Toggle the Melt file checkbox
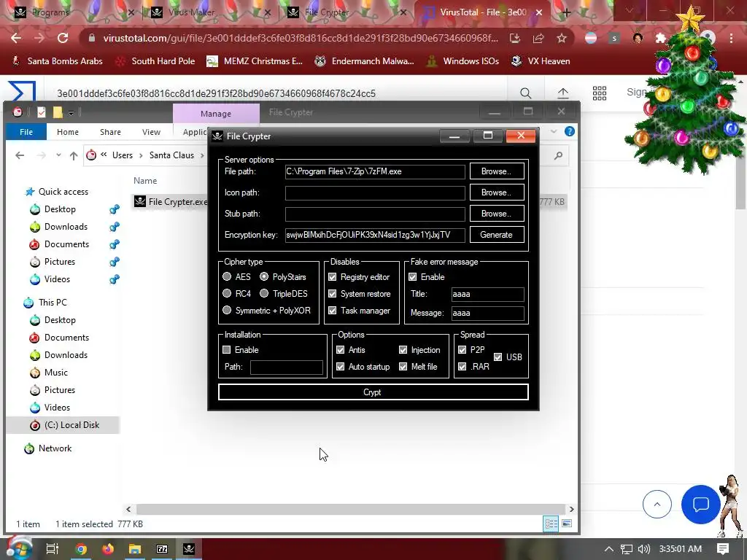Image resolution: width=747 pixels, height=560 pixels. click(x=403, y=366)
